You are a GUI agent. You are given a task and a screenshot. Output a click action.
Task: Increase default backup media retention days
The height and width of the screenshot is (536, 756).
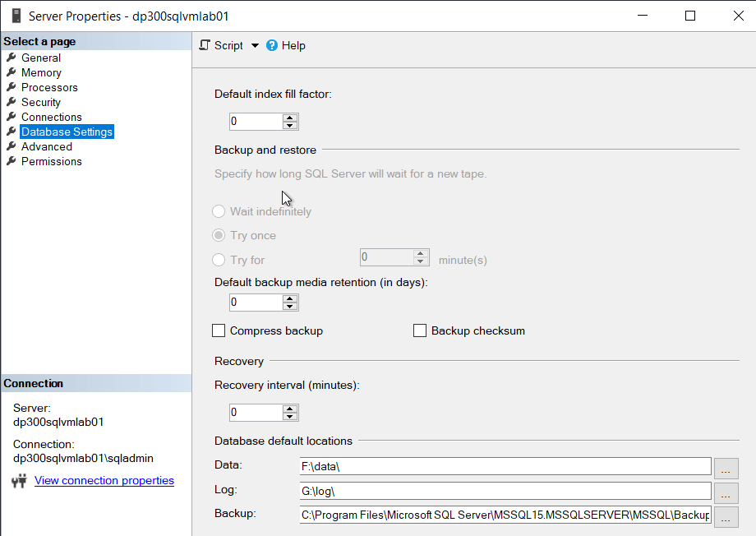pos(289,298)
